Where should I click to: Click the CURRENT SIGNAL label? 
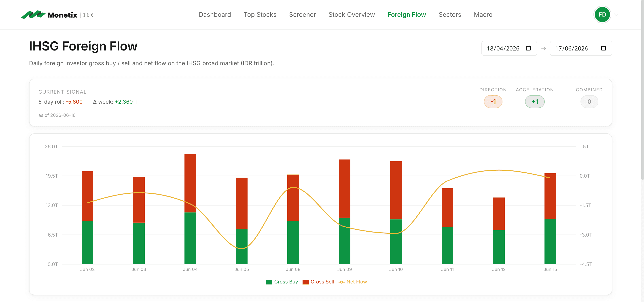point(62,92)
